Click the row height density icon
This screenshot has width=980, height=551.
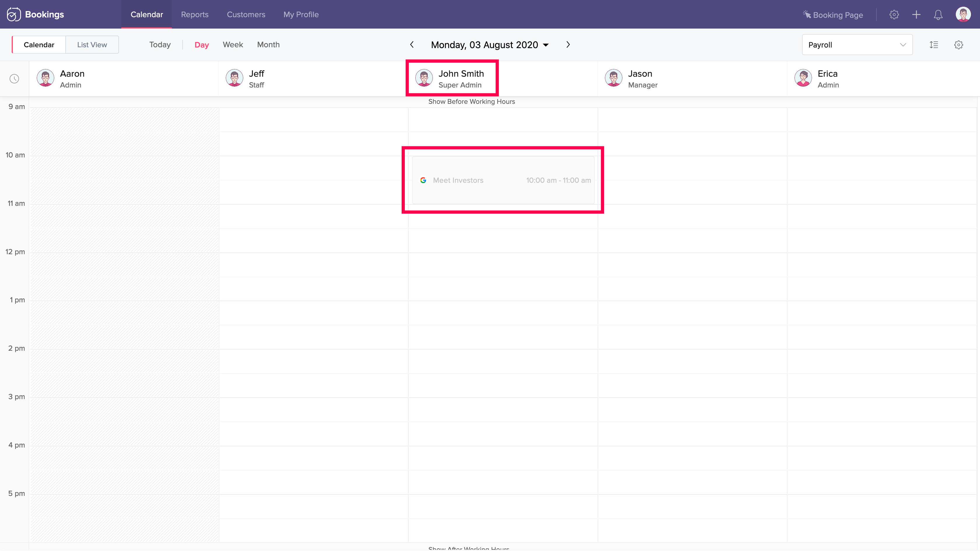coord(934,45)
